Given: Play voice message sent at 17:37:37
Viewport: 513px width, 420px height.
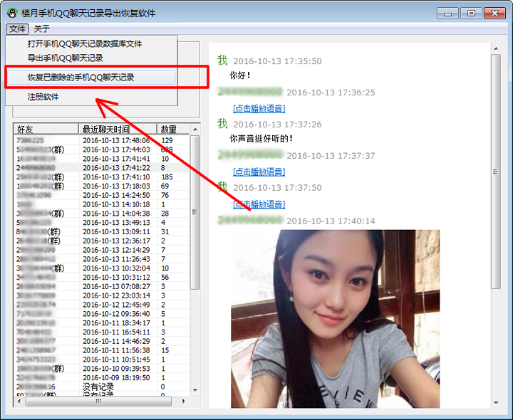Looking at the screenshot, I should 259,172.
